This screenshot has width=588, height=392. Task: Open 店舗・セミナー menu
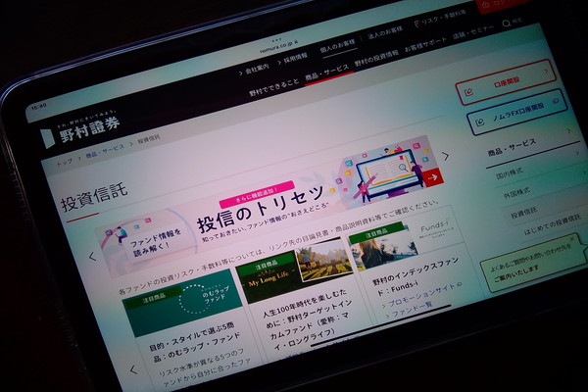[x=473, y=32]
